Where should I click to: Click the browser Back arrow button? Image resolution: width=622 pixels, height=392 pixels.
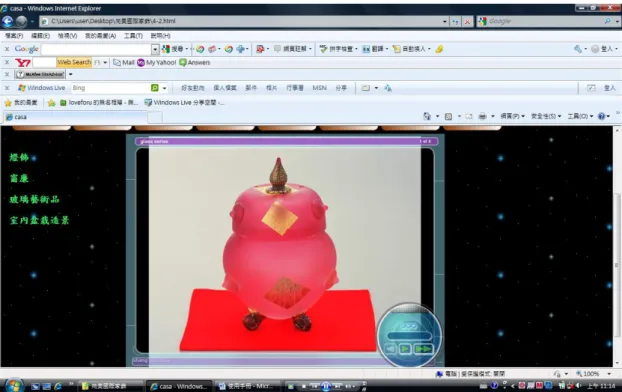(8, 21)
